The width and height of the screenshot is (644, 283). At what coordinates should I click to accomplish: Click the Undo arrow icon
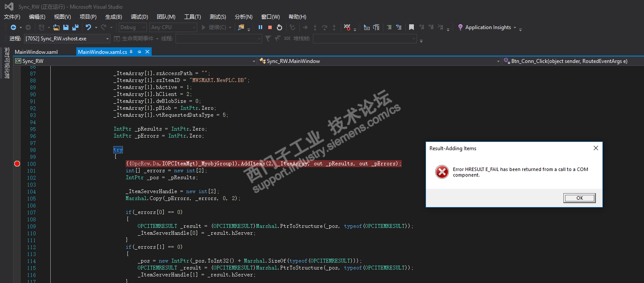88,27
